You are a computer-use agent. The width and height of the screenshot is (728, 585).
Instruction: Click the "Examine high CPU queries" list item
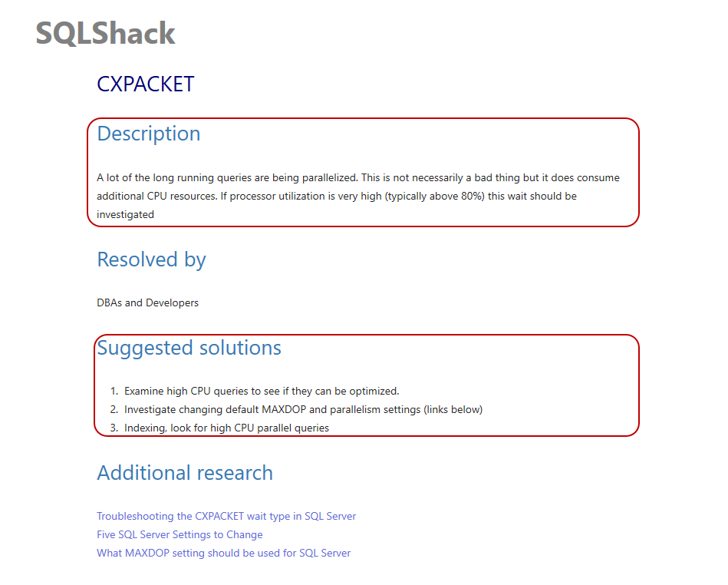[262, 391]
